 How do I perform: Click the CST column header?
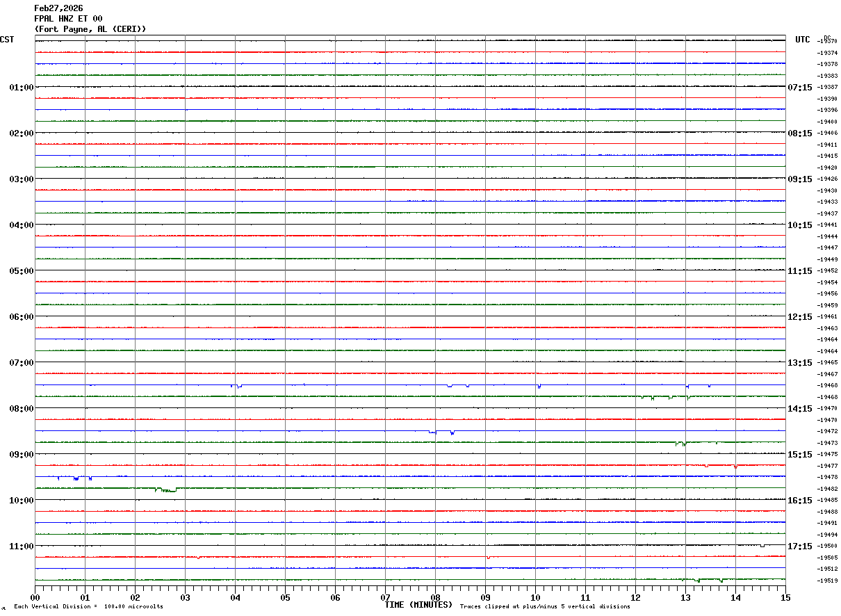[x=7, y=40]
